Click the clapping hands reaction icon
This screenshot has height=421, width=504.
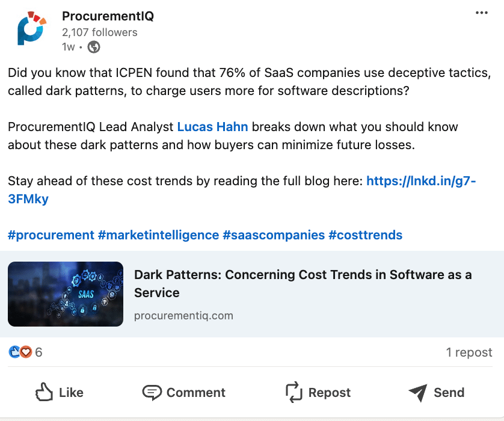click(15, 352)
